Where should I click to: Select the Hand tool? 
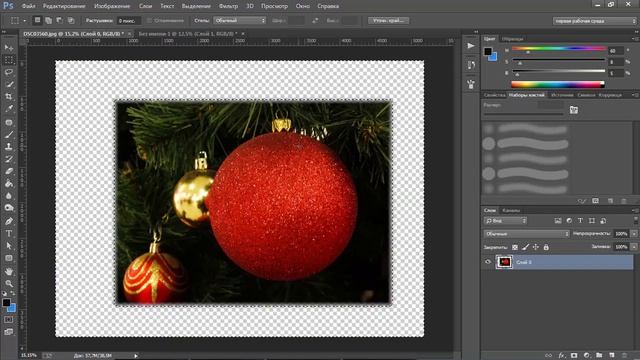pos(9,271)
